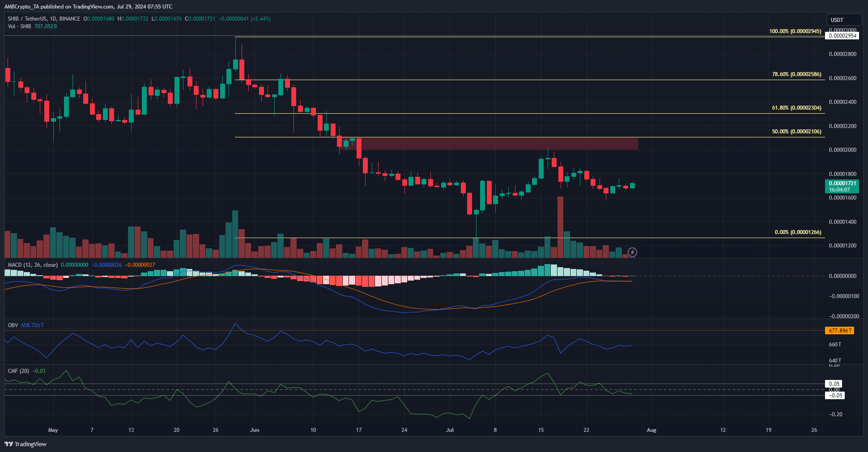Image resolution: width=868 pixels, height=452 pixels.
Task: Click the 78.60% (0.00002586) Fibonacci label
Action: (796, 74)
